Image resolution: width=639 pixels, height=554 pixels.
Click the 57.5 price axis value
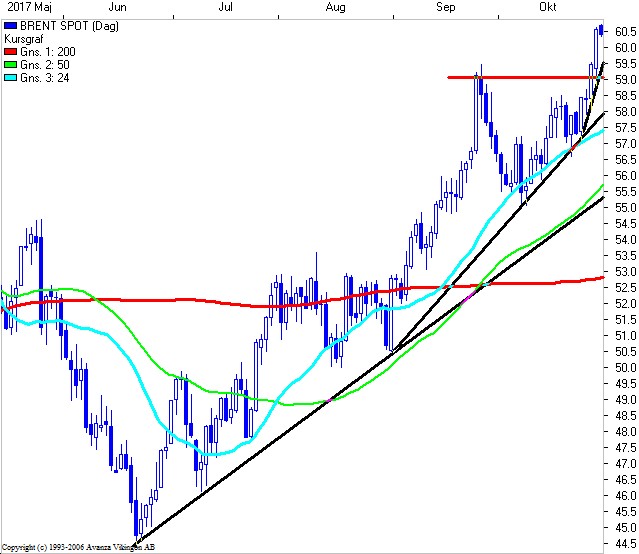[x=626, y=128]
